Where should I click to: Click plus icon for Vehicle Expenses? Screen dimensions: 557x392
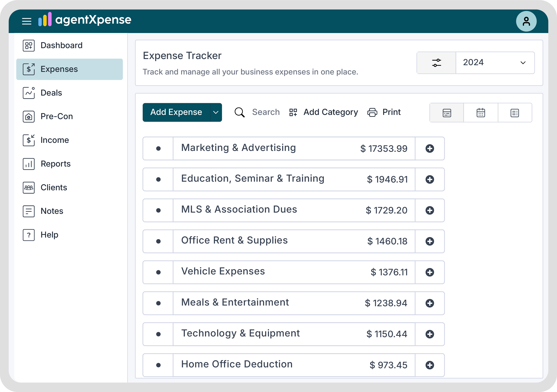click(x=430, y=272)
